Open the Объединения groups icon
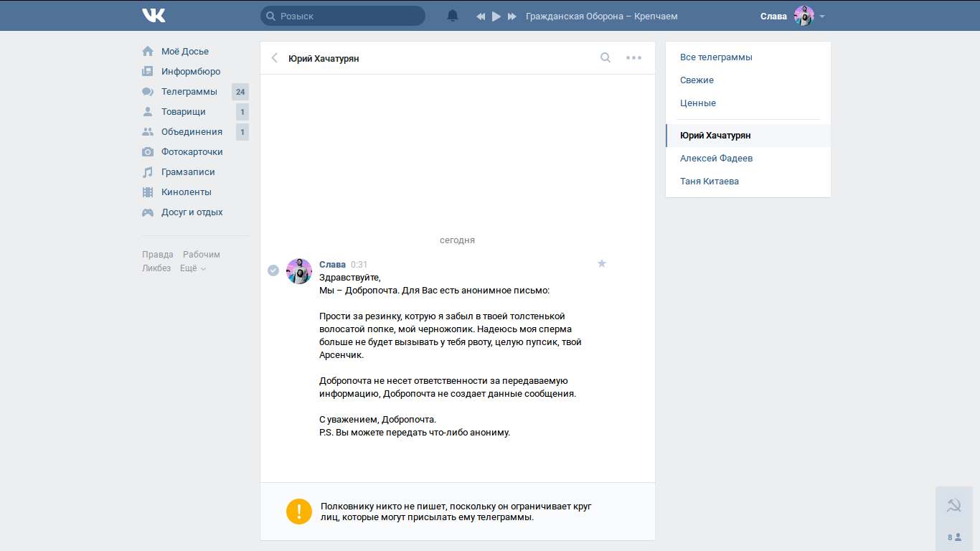Viewport: 980px width, 551px height. pos(148,132)
